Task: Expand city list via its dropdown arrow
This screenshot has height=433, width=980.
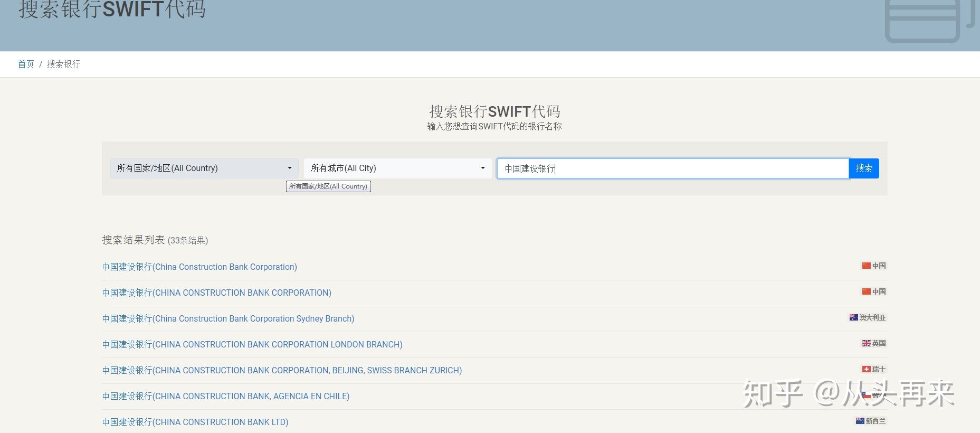Action: click(x=482, y=168)
